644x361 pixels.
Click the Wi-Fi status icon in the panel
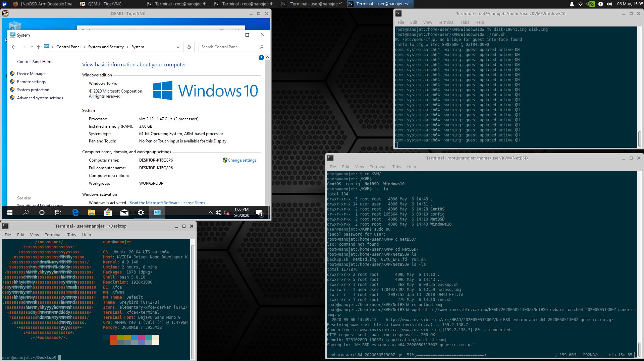(x=581, y=4)
